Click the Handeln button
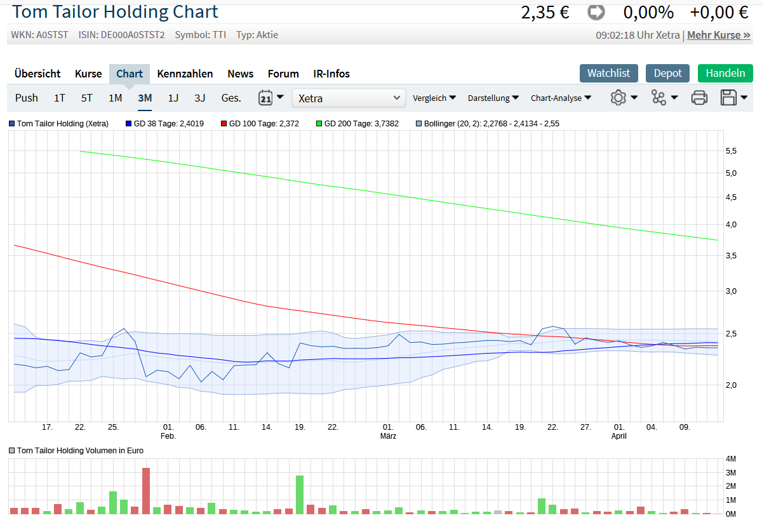Image resolution: width=762 pixels, height=532 pixels. 725,74
